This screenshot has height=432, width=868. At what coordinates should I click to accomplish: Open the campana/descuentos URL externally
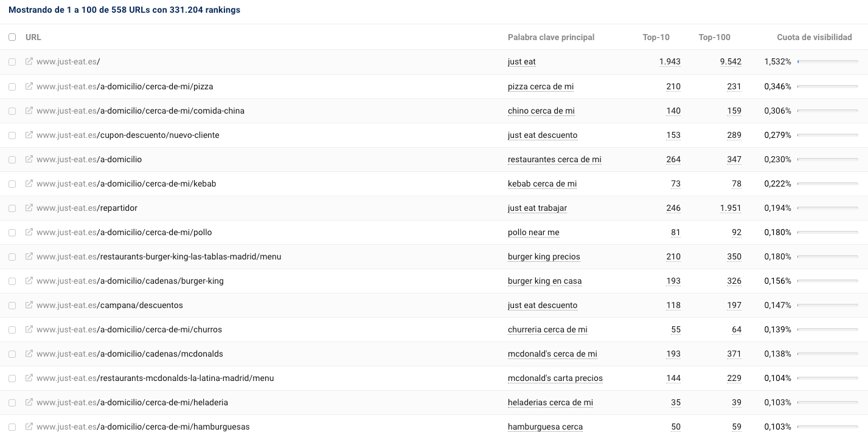point(29,305)
